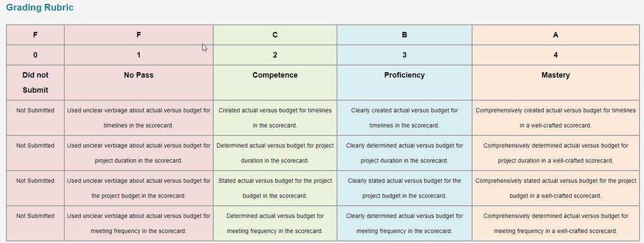Click the score 0 cell
644x243 pixels.
[x=35, y=55]
